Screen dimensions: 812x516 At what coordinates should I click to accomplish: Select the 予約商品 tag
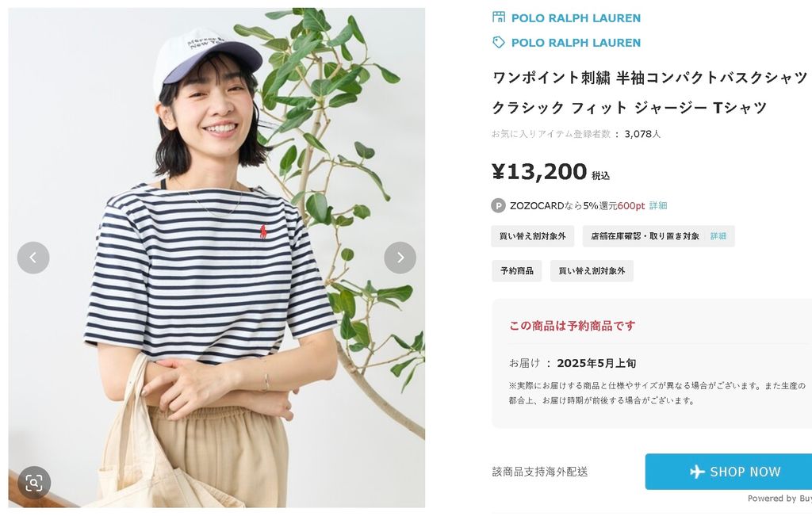click(x=517, y=270)
